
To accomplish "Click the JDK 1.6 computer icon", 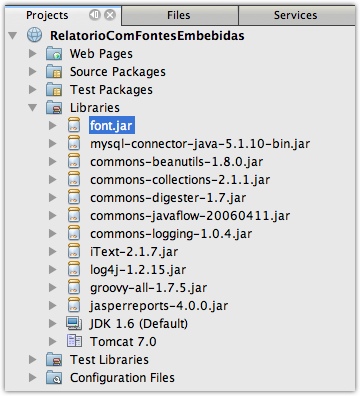I will coord(74,323).
